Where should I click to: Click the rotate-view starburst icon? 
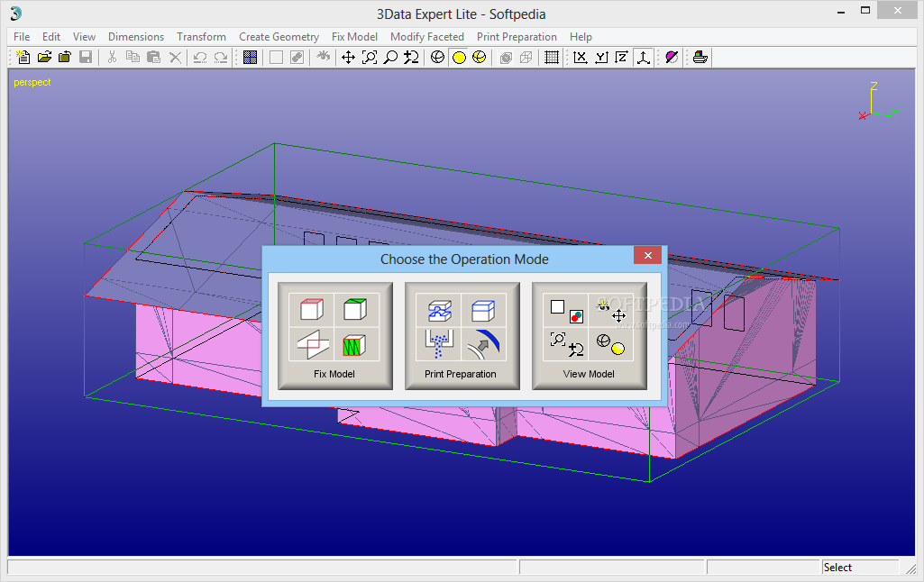point(323,57)
